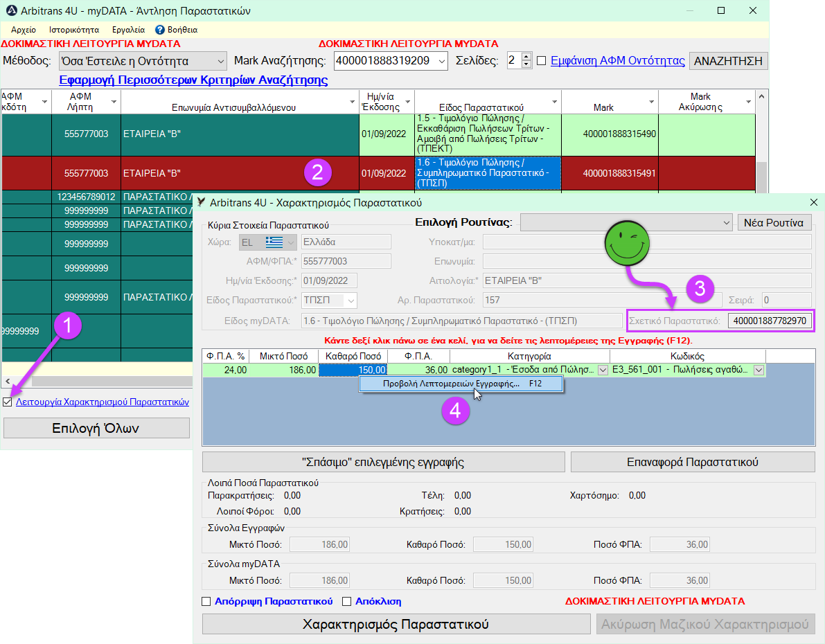Open the Επιλογή Ρουτίνας dropdown
This screenshot has width=825, height=644.
pos(626,222)
